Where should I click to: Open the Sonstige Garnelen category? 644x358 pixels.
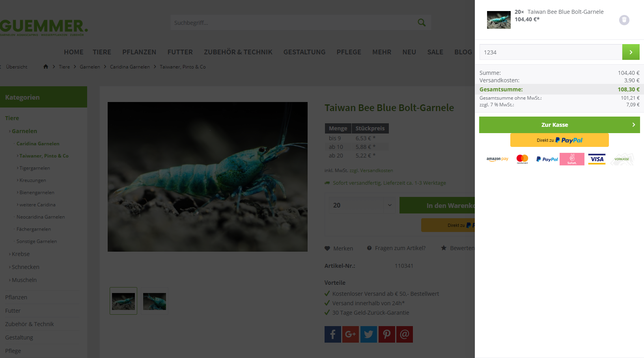tap(37, 241)
